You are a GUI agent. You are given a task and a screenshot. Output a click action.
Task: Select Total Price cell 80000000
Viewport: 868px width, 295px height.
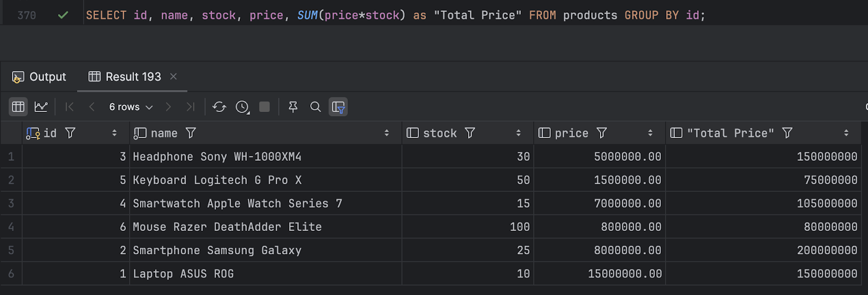763,227
